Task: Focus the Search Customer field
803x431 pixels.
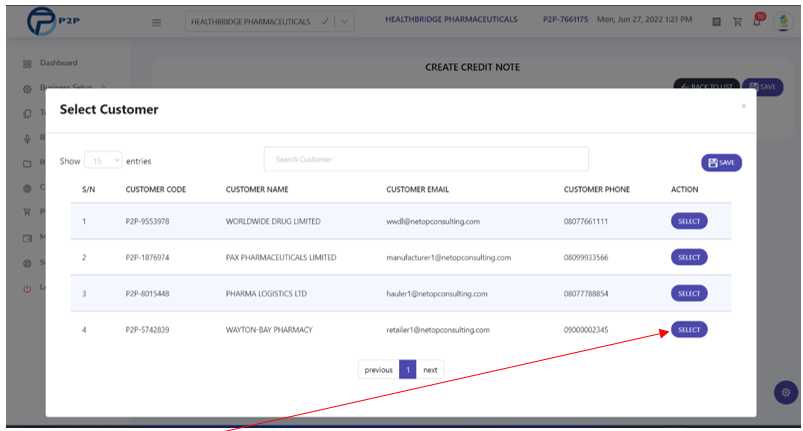Action: [x=426, y=159]
